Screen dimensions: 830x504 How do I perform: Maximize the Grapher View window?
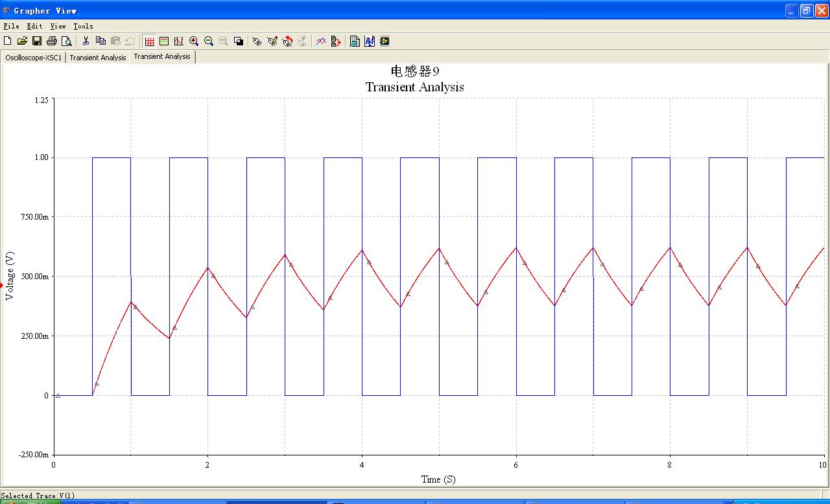pyautogui.click(x=807, y=10)
